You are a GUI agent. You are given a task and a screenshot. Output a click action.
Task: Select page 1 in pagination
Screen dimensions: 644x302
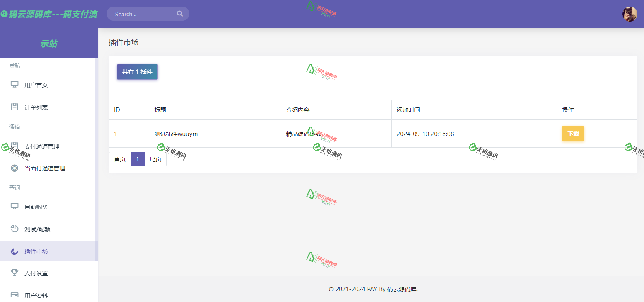[x=138, y=159]
